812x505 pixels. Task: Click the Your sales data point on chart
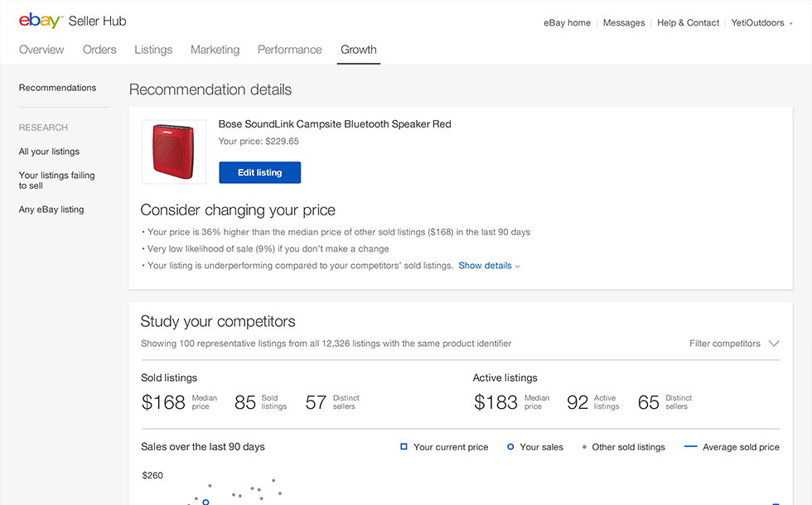tap(205, 502)
